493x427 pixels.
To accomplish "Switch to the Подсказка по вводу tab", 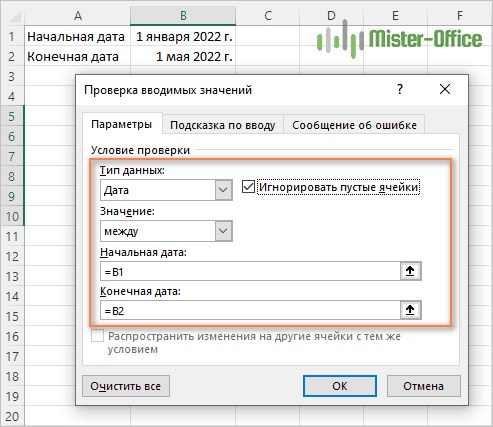I will point(223,125).
